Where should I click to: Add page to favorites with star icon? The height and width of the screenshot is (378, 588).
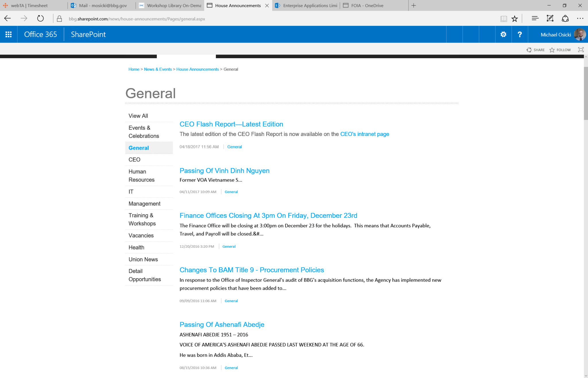(x=514, y=19)
